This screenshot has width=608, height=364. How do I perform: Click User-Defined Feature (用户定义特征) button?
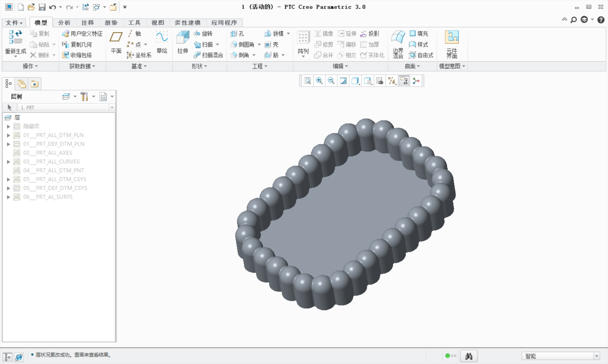click(82, 33)
